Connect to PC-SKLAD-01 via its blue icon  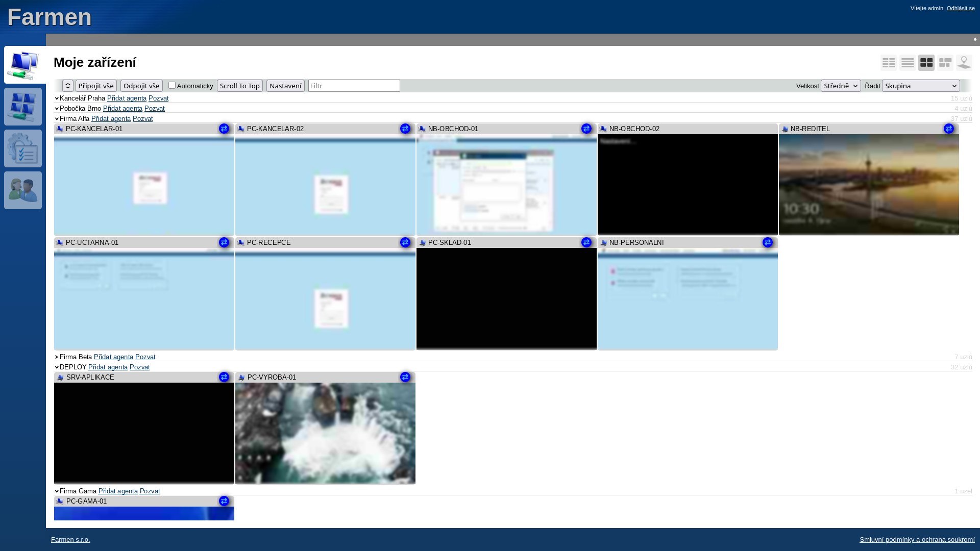click(x=586, y=242)
